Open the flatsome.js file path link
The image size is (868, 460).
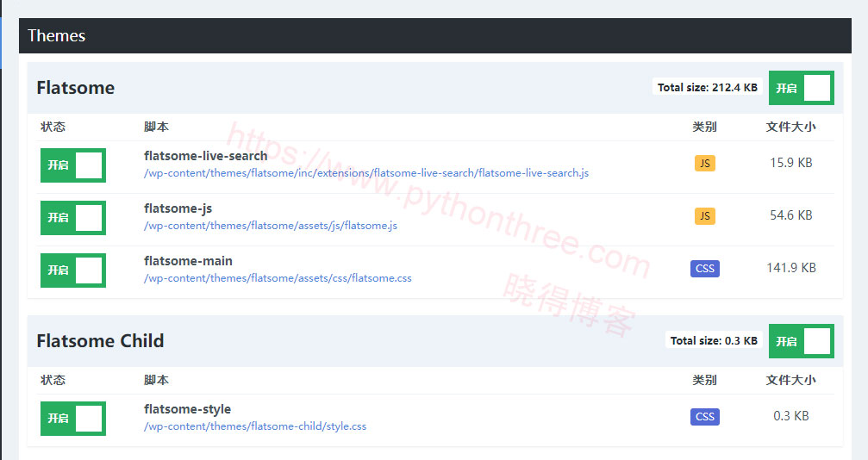point(270,226)
